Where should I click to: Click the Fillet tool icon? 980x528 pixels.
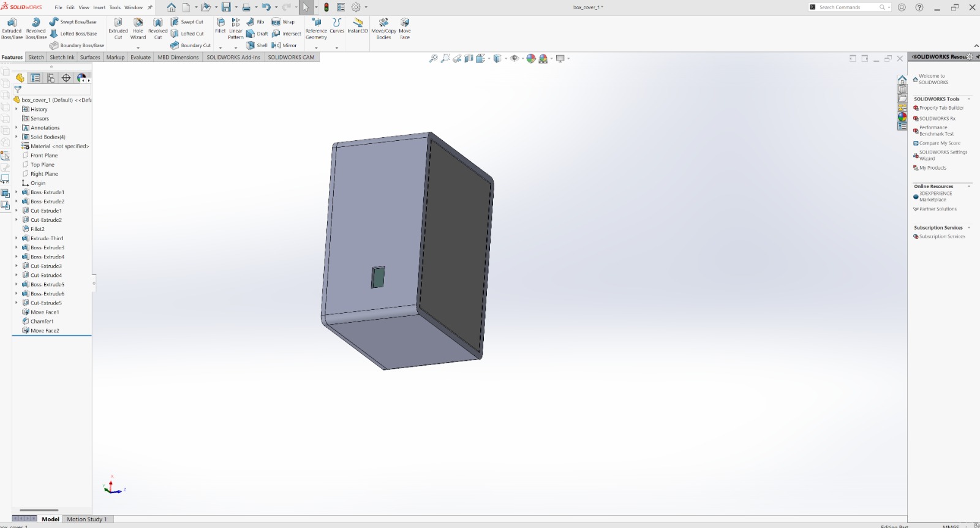pos(221,25)
